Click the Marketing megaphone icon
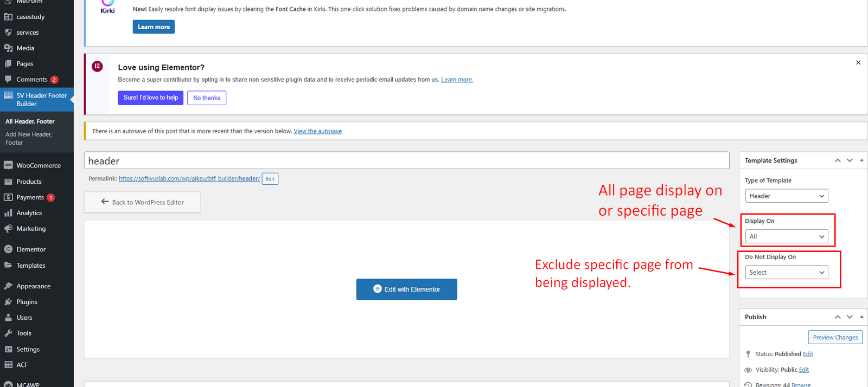 8,229
